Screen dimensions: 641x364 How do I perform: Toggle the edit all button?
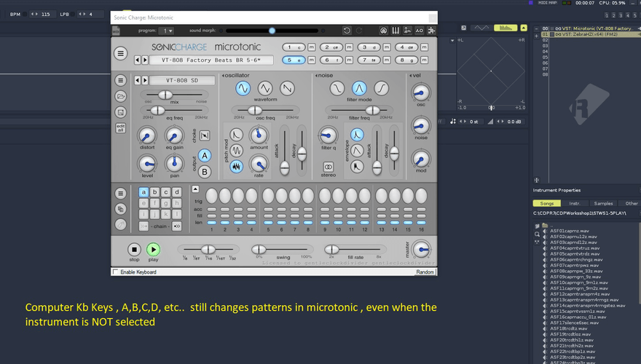121,128
